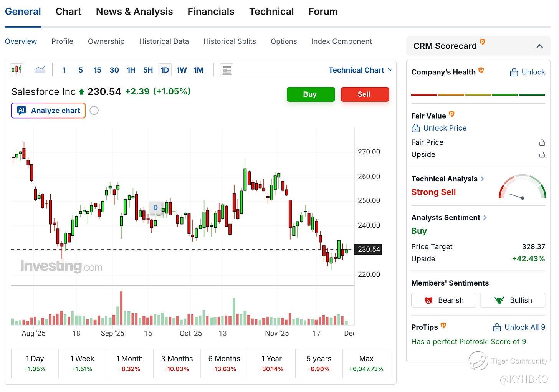Screen dimensions: 559x392
Task: Click the red Sell button
Action: point(365,94)
